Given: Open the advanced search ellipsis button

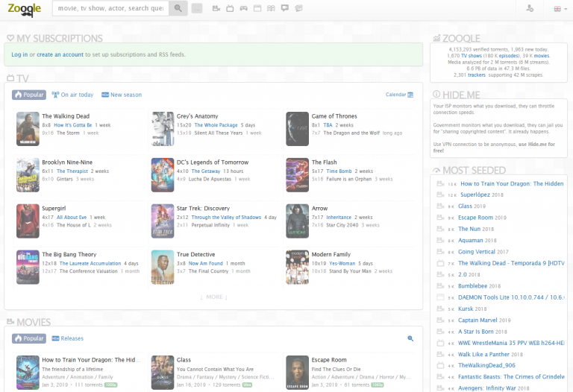Looking at the screenshot, I should pyautogui.click(x=197, y=8).
